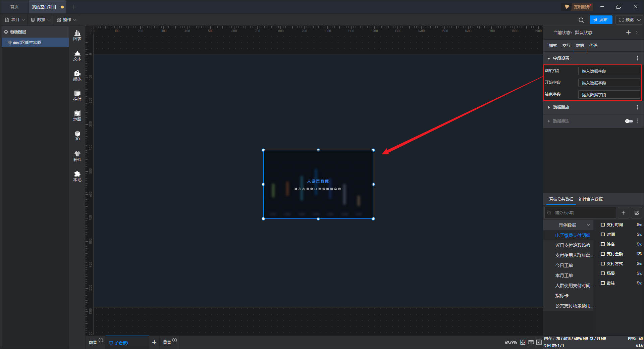Click the search magnifier icon in top toolbar
This screenshot has height=349, width=644.
(581, 20)
